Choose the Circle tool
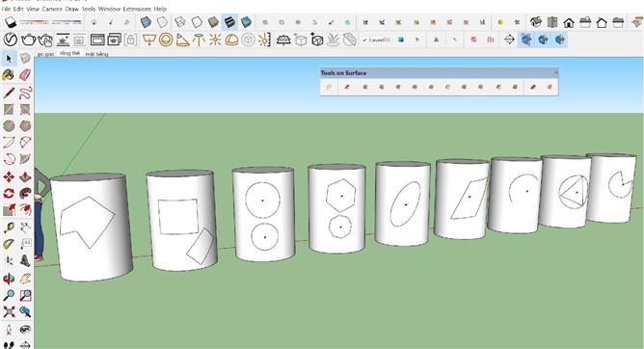This screenshot has height=349, width=644. point(9,125)
